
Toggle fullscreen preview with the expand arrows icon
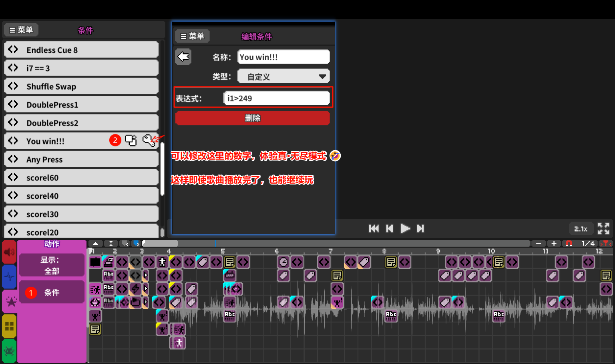click(x=603, y=228)
